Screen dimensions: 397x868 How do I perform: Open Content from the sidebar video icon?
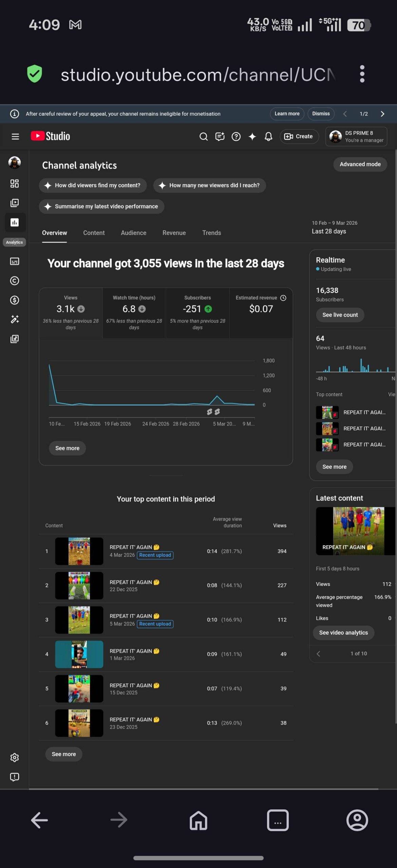pos(15,203)
